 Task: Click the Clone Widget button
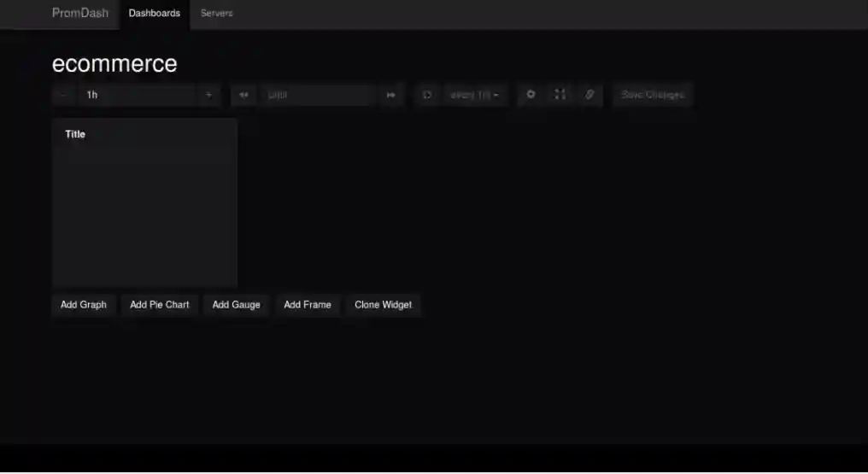(383, 305)
